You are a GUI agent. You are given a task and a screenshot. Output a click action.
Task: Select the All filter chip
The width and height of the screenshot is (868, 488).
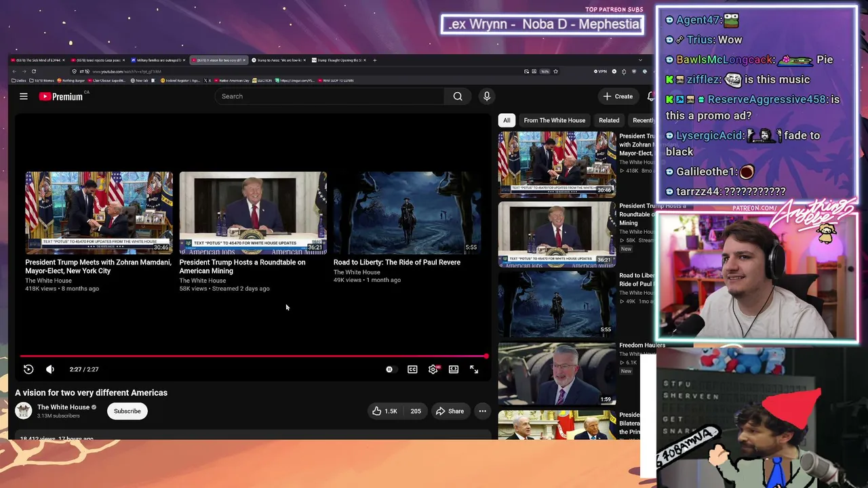pos(507,120)
